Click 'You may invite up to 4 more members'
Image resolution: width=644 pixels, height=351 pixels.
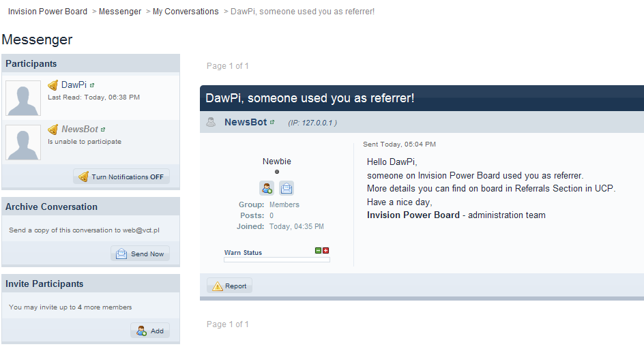70,307
